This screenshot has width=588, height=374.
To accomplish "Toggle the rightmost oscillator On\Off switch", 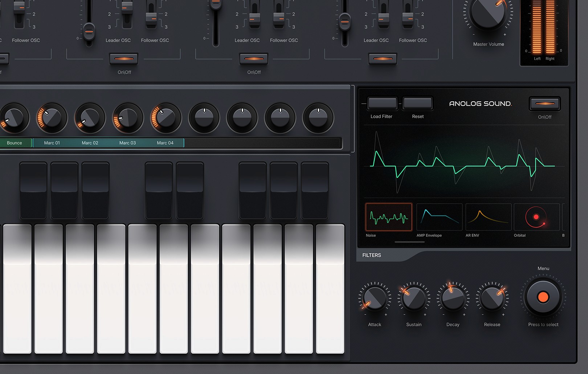I will click(383, 58).
